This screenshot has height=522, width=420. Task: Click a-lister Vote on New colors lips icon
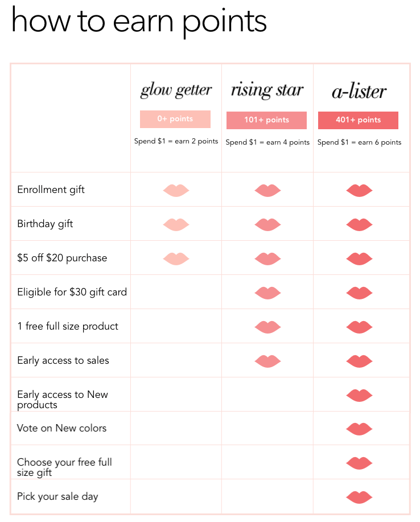(359, 429)
